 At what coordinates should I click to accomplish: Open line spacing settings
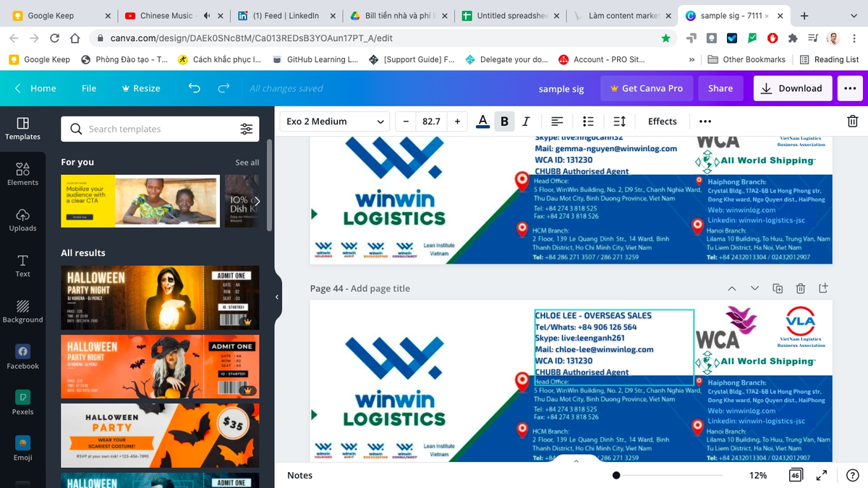(x=619, y=121)
